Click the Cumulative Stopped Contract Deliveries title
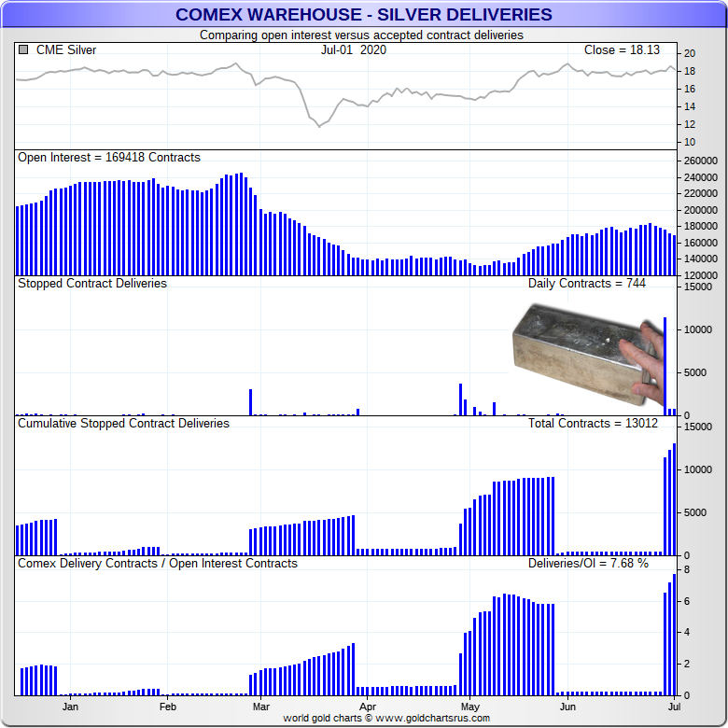 [123, 424]
